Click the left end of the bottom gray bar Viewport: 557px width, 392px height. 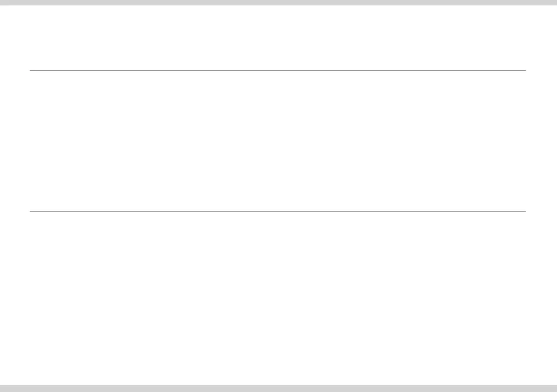3,388
